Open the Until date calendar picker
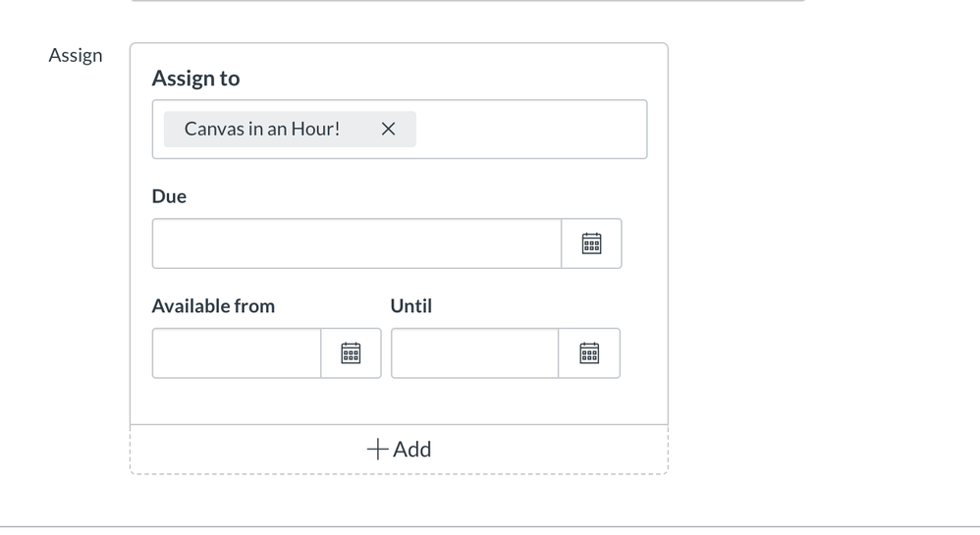Screen dimensions: 980x535 tap(589, 353)
